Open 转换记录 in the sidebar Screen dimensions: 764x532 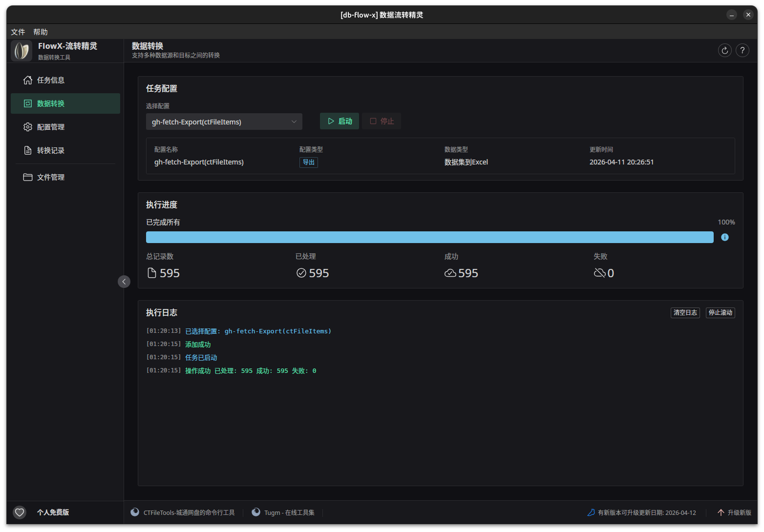tap(50, 150)
